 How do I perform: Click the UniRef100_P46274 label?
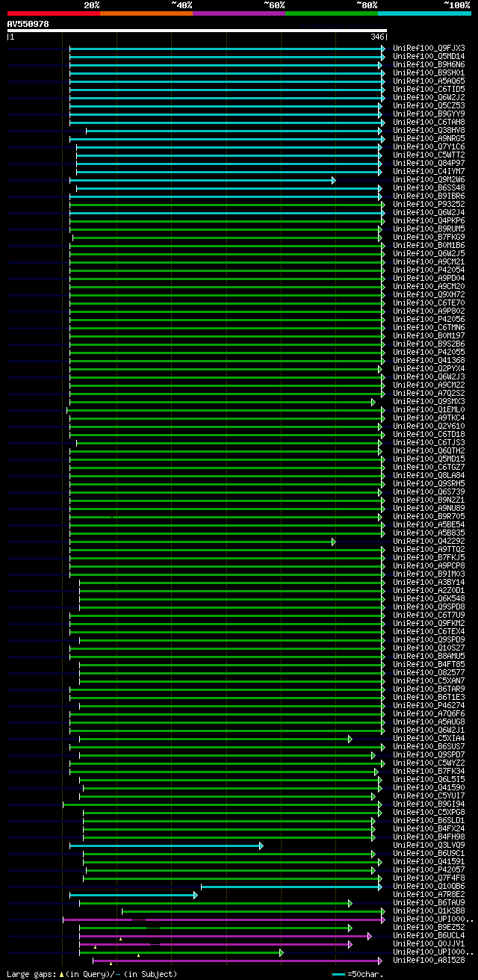click(x=429, y=705)
